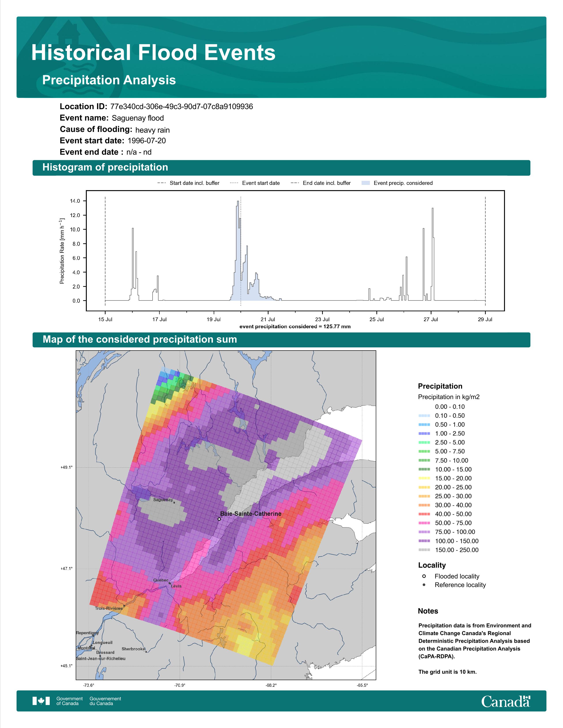The height and width of the screenshot is (728, 563).
Task: Click Map of the considered precipitation sum header
Action: [x=140, y=339]
